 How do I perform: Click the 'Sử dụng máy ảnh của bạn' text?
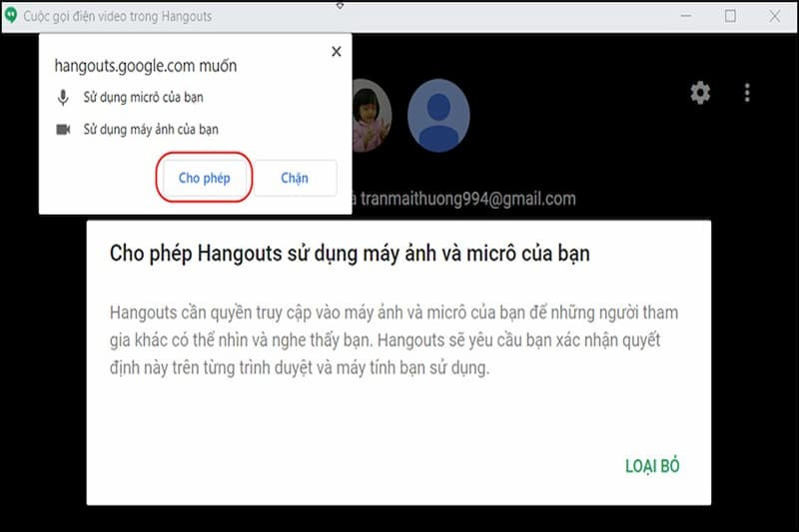coord(151,130)
